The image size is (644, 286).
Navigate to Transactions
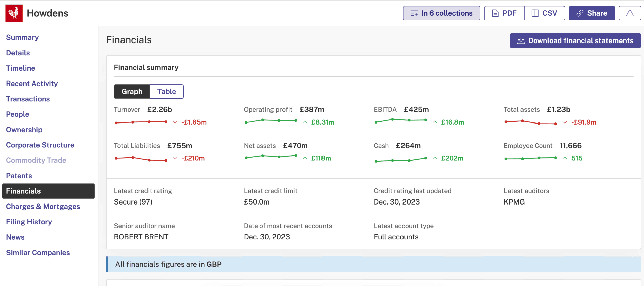pyautogui.click(x=28, y=99)
